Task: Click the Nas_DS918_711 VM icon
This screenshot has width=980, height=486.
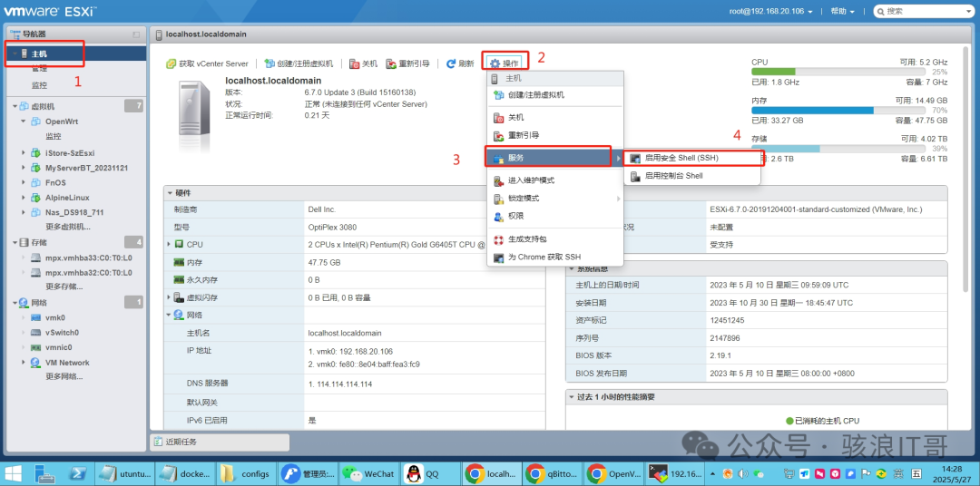Action: pos(35,212)
